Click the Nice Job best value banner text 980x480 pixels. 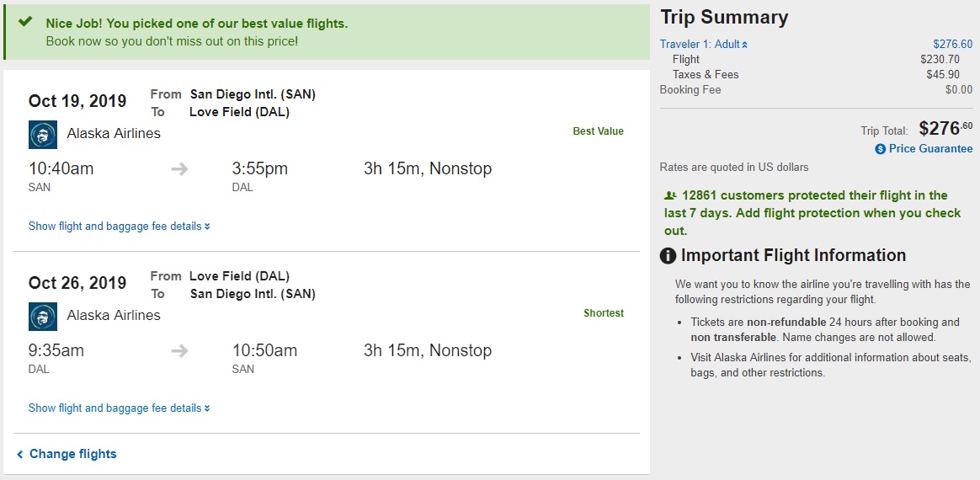pyautogui.click(x=196, y=24)
